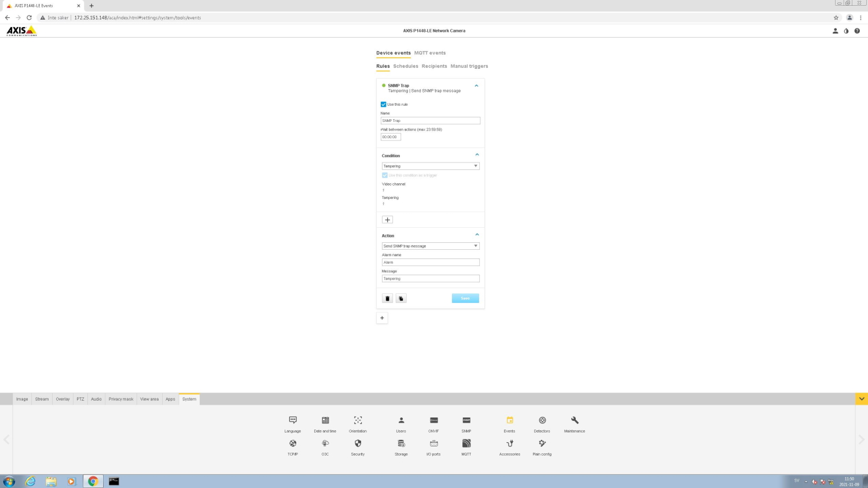Screen dimensions: 868x488
Task: Reload the page in the browser
Action: (29, 17)
